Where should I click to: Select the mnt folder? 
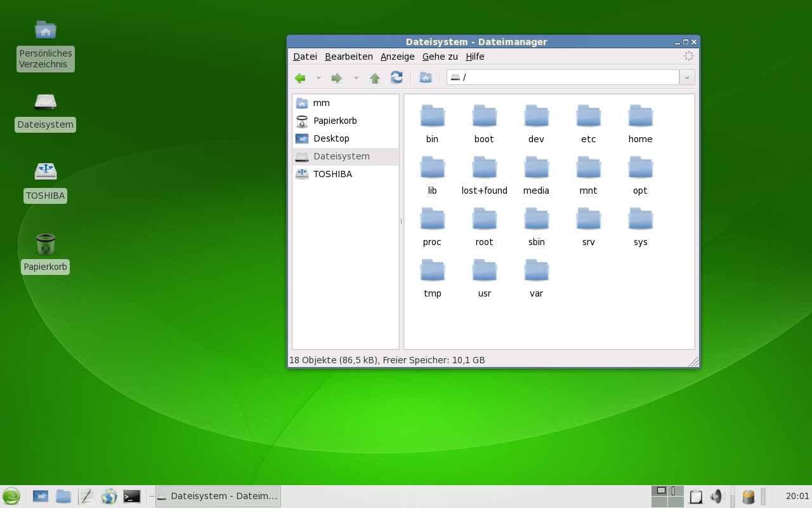tap(589, 175)
